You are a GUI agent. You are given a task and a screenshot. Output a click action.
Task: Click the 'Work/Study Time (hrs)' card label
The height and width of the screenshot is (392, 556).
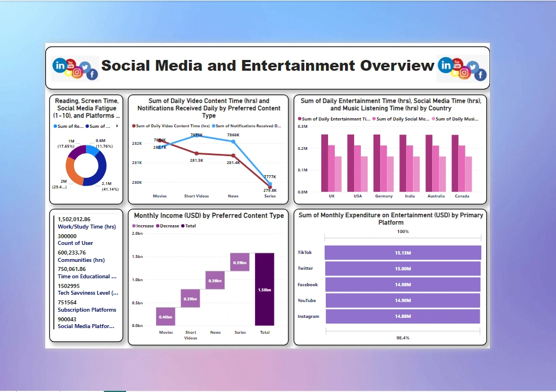pyautogui.click(x=87, y=227)
